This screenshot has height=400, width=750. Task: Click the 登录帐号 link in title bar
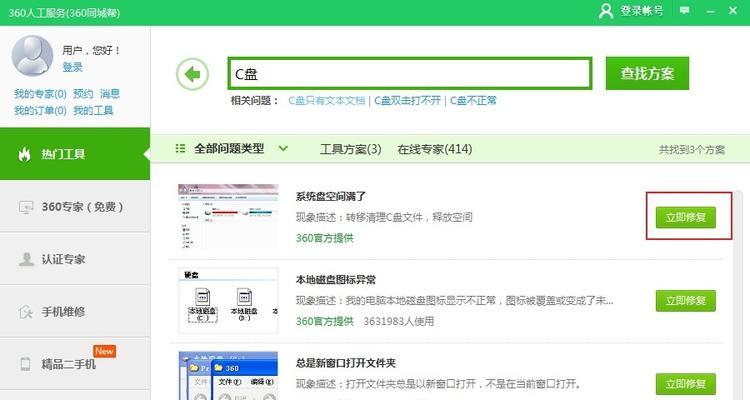[642, 11]
